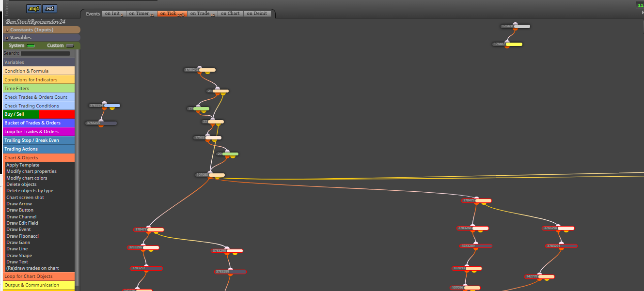The width and height of the screenshot is (644, 291).
Task: Select Modify chart properties block
Action: click(31, 171)
